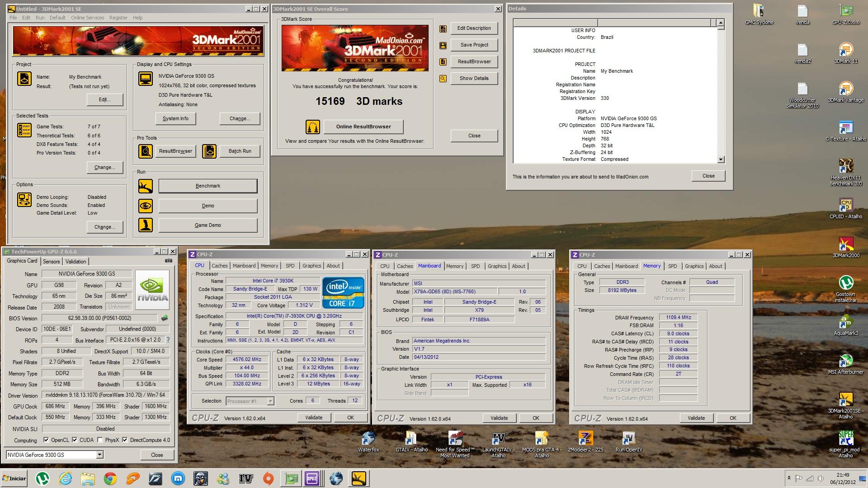Click the Bus Interface question mark icon
Screen dimensions: 868x488
(x=168, y=340)
